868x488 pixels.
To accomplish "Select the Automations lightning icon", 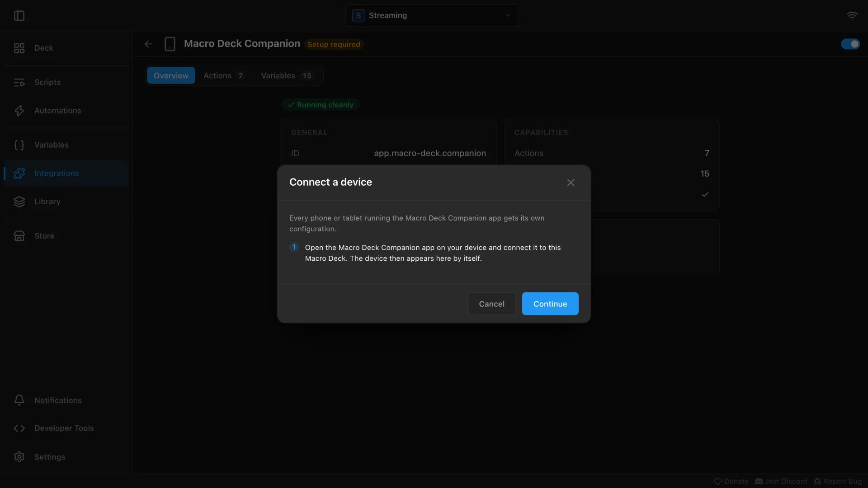I will click(x=19, y=111).
